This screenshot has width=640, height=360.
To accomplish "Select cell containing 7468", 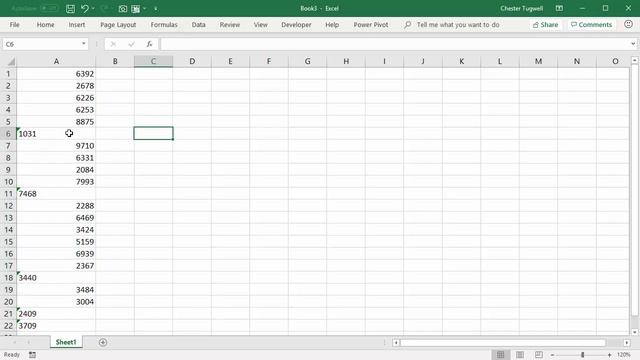I will [56, 193].
